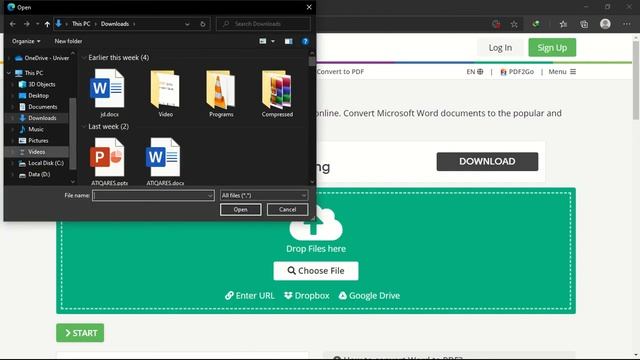Viewport: 640px width, 360px height.
Task: Select the ATIQARES.docx Word file
Action: point(165,162)
